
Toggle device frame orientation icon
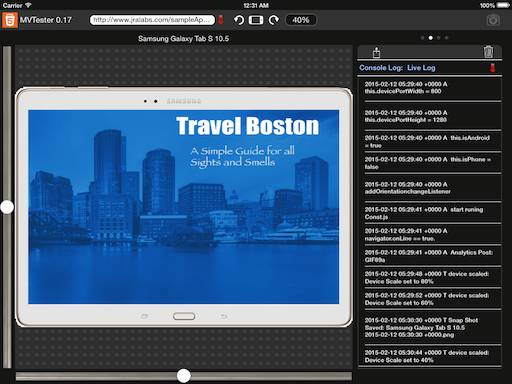pyautogui.click(x=256, y=20)
